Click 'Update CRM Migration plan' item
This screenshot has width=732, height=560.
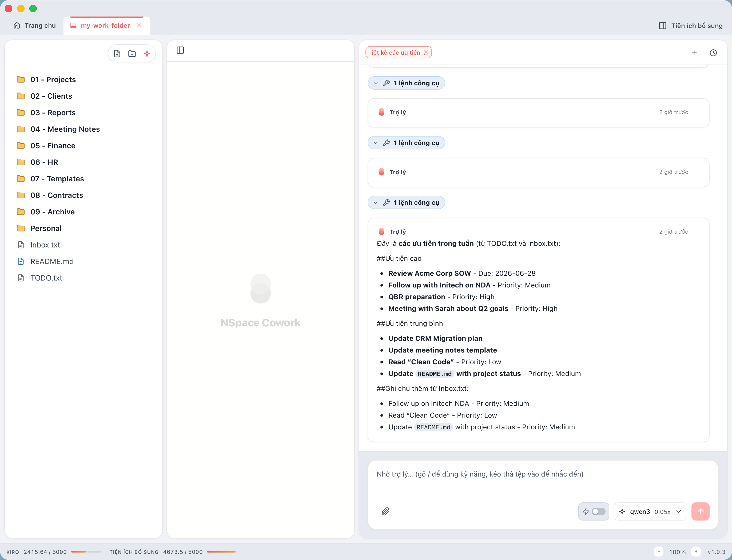tap(435, 338)
